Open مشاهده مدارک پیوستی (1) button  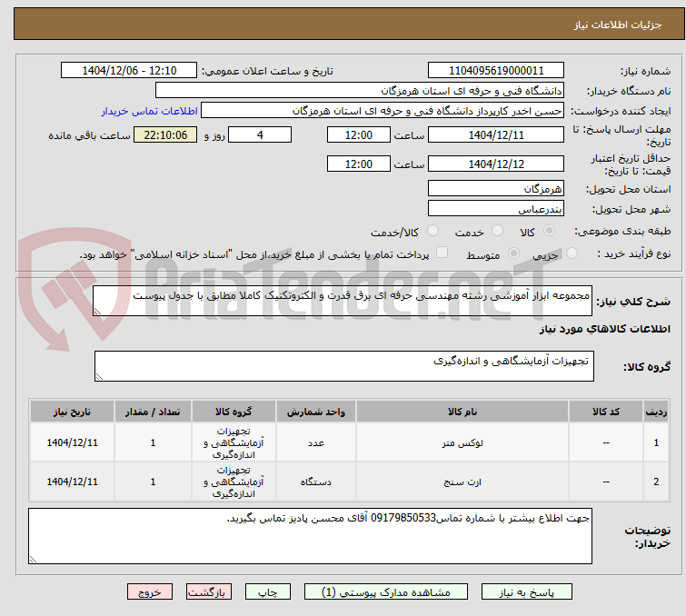pyautogui.click(x=386, y=592)
